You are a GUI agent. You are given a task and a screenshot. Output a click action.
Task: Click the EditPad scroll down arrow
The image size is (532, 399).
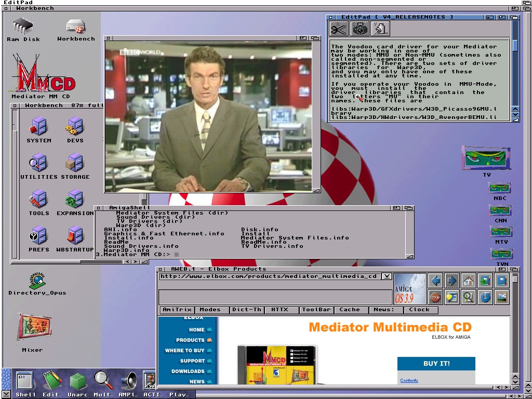[515, 114]
